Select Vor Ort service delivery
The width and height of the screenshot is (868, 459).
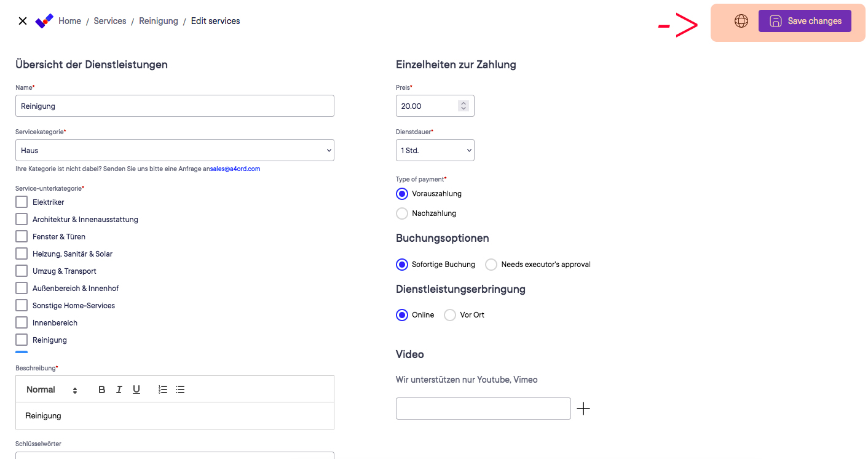(450, 315)
